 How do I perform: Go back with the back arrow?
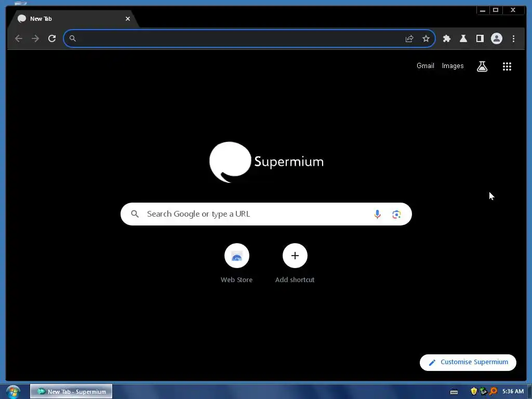19,38
